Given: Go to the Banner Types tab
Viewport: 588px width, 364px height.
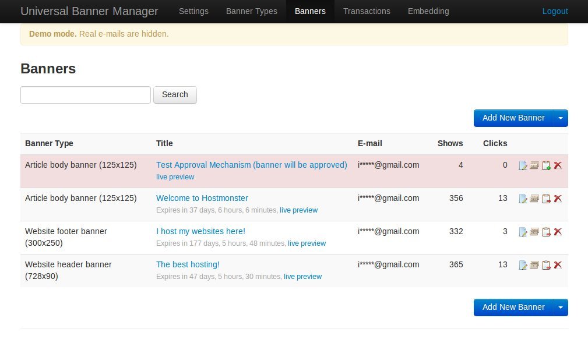Looking at the screenshot, I should pyautogui.click(x=252, y=11).
